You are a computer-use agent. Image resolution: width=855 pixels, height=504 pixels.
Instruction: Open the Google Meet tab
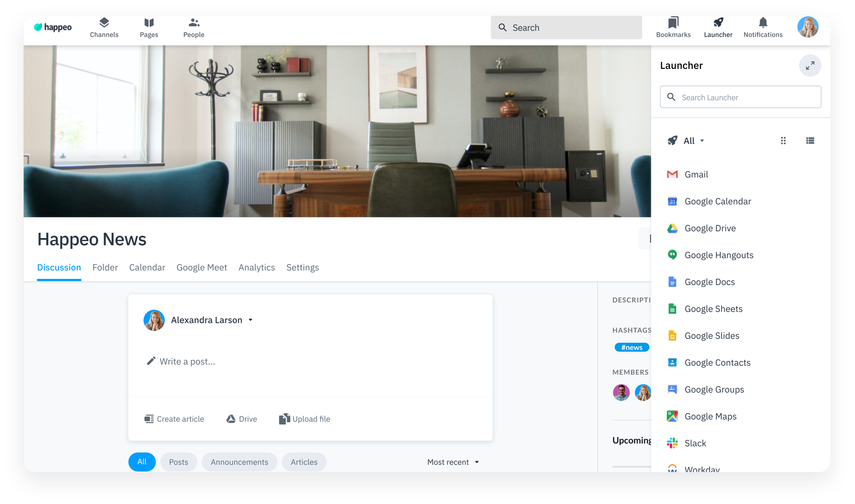click(x=201, y=268)
